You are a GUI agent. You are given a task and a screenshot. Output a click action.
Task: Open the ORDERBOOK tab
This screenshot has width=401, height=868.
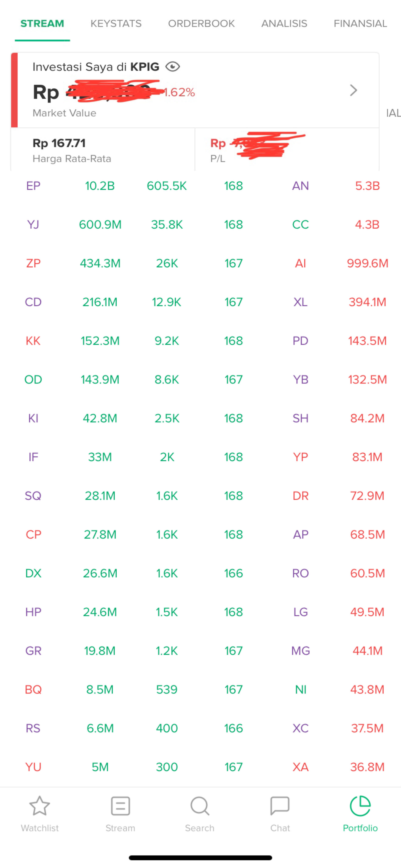tap(201, 24)
